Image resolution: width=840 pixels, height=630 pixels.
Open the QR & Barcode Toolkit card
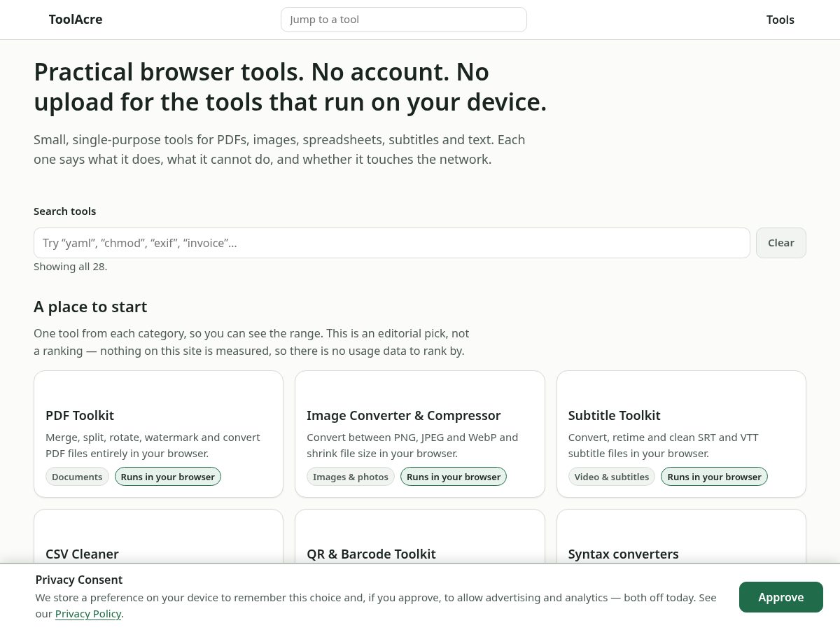coord(420,536)
